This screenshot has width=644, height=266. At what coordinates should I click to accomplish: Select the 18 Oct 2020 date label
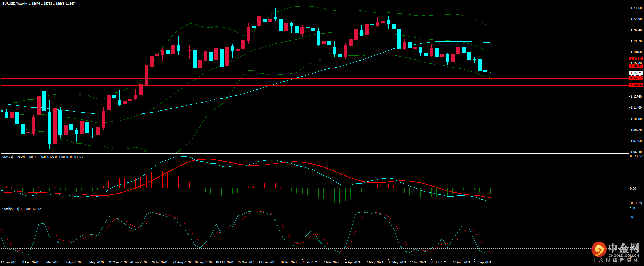[x=225, y=262]
